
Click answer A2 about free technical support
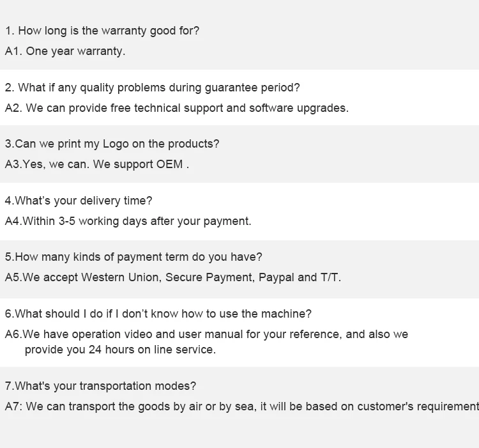[x=176, y=108]
